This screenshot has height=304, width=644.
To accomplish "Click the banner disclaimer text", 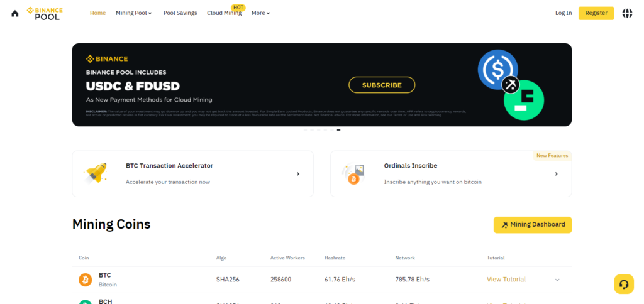I will point(277,113).
